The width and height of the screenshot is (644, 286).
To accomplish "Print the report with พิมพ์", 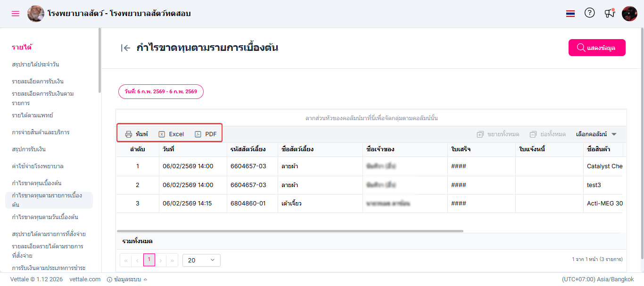I will point(136,134).
